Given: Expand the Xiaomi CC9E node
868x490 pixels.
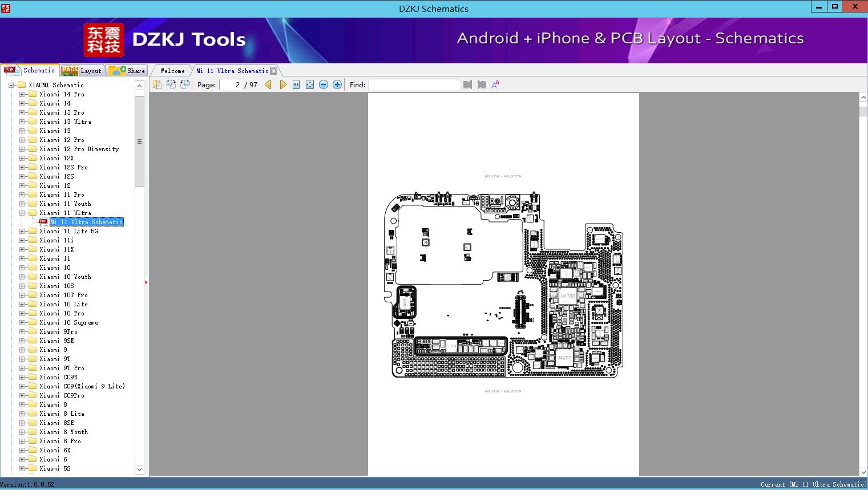Looking at the screenshot, I should (22, 377).
